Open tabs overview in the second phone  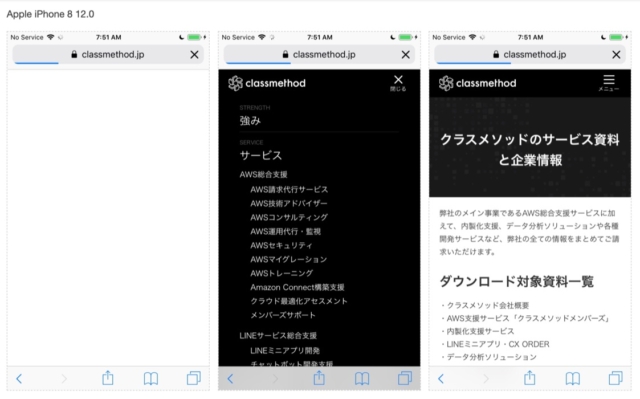(405, 378)
